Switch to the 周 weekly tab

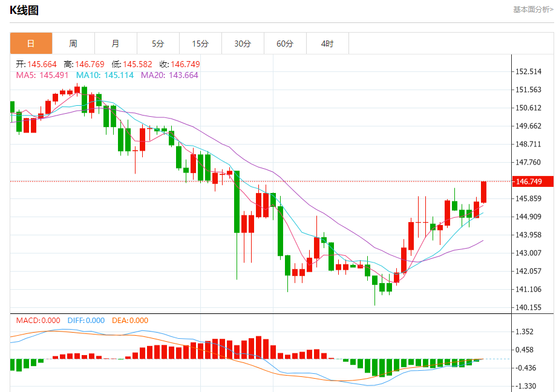point(73,44)
